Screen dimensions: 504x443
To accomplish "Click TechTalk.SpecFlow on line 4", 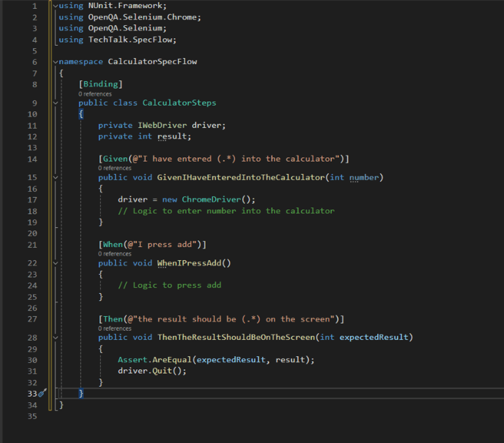I will pyautogui.click(x=130, y=40).
